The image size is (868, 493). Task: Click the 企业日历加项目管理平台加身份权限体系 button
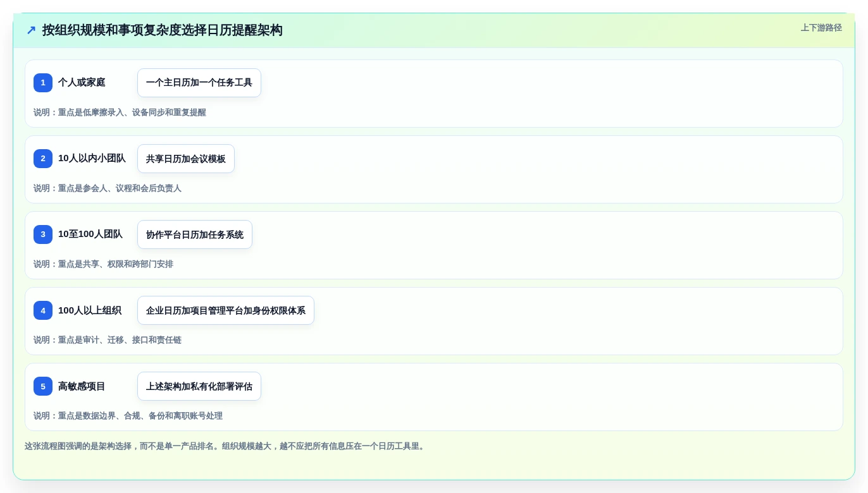[226, 310]
